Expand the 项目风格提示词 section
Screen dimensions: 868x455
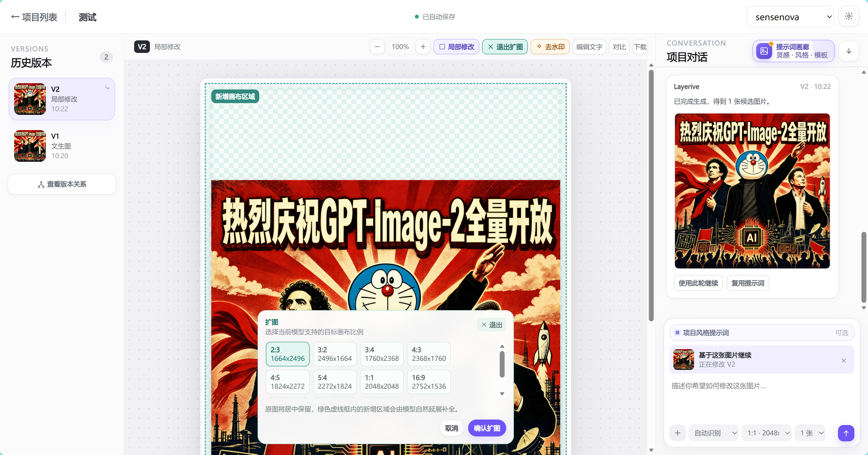(761, 333)
